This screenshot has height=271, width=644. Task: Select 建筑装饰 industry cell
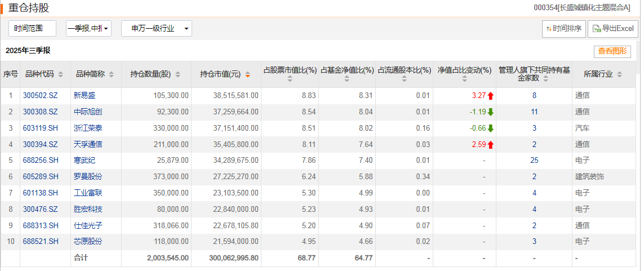(x=589, y=176)
